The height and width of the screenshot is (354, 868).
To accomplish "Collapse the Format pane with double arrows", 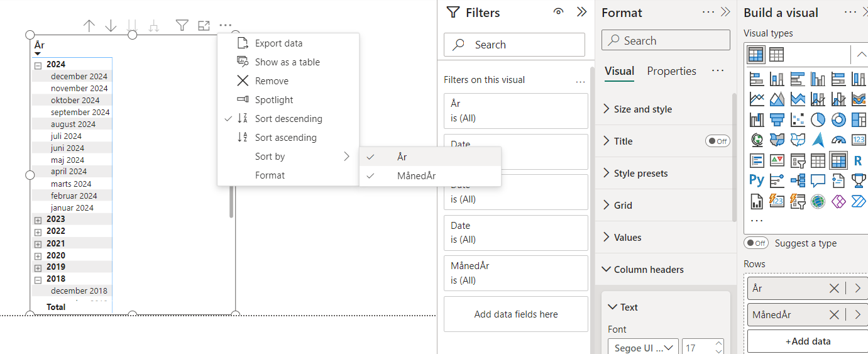I will pyautogui.click(x=725, y=12).
